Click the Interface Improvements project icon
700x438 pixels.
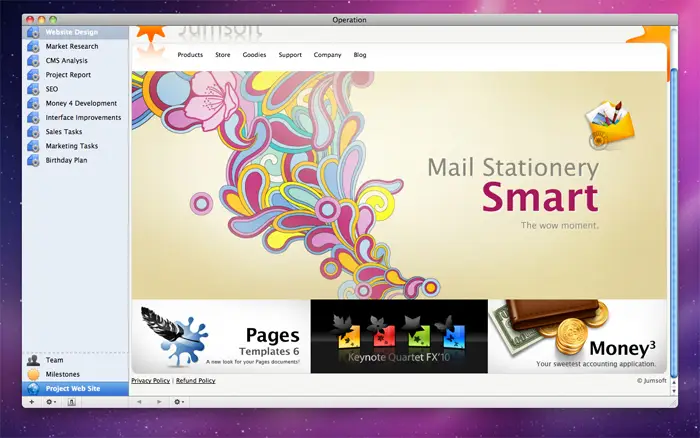click(33, 118)
